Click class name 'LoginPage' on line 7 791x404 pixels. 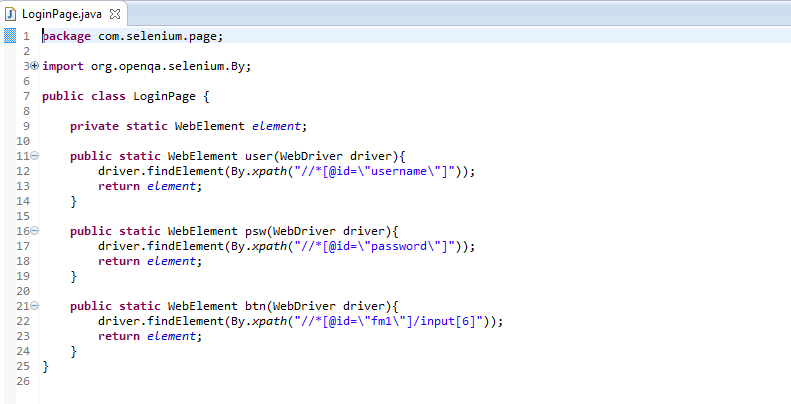164,96
